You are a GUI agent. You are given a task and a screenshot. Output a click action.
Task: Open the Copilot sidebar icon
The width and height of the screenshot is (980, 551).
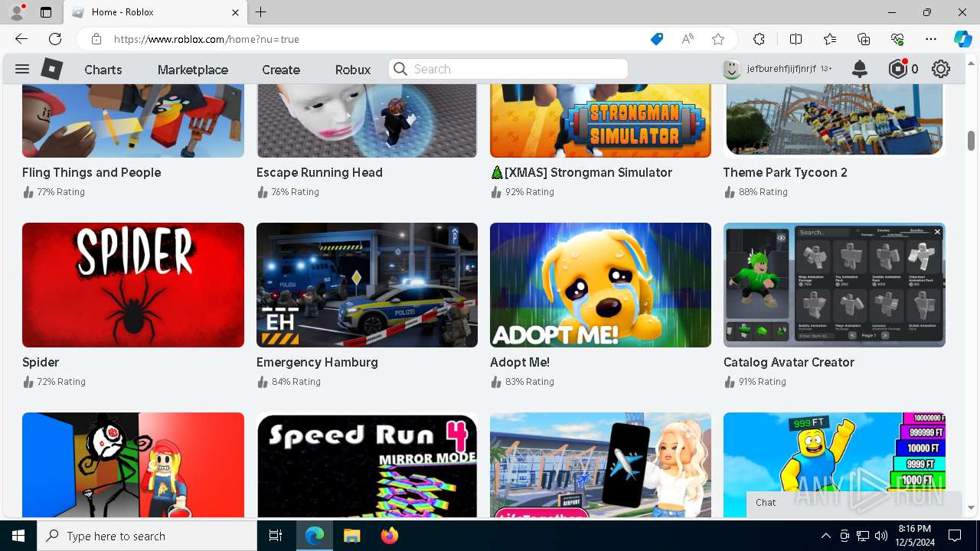pyautogui.click(x=962, y=39)
